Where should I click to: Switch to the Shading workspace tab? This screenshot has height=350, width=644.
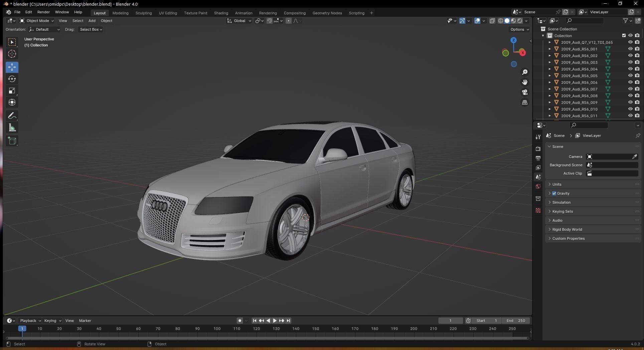(x=221, y=13)
